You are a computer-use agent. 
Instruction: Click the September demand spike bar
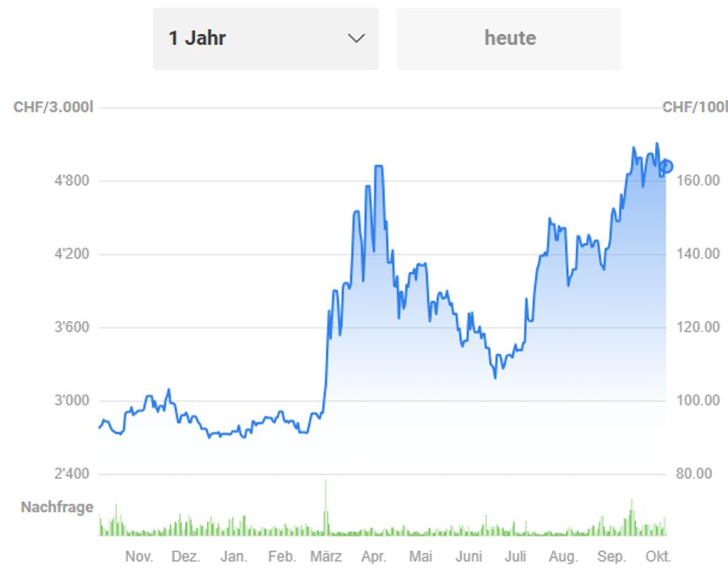coord(632,518)
